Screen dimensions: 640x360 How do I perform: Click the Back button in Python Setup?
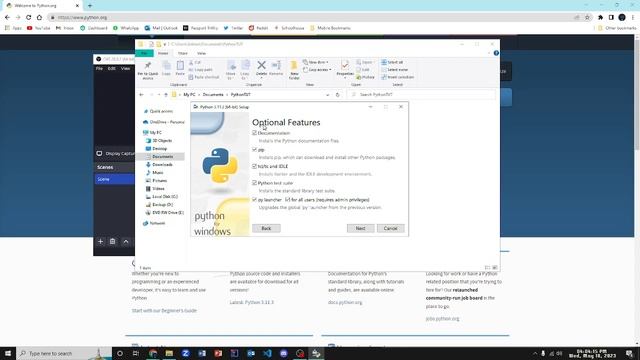click(266, 228)
